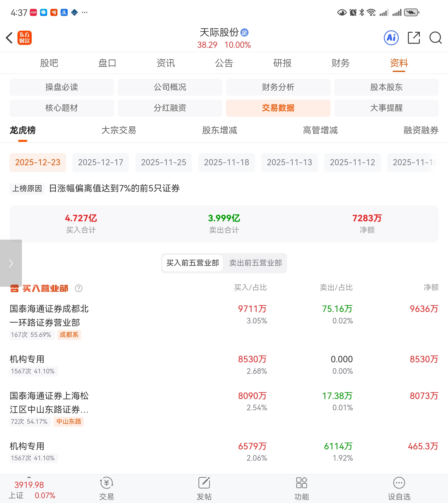The width and height of the screenshot is (448, 503).
Task: Select the 2025-12-17 date chip
Action: (101, 162)
